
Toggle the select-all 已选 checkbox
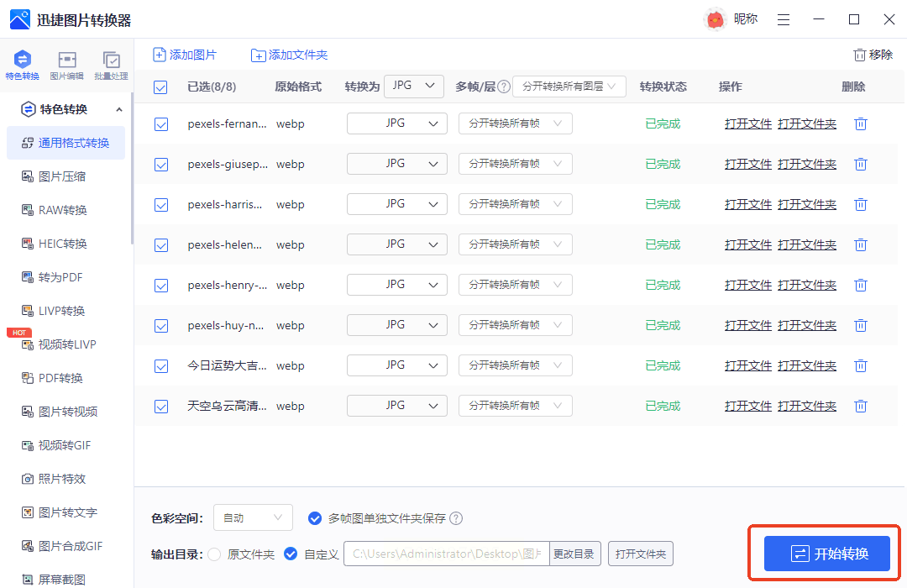pyautogui.click(x=160, y=87)
